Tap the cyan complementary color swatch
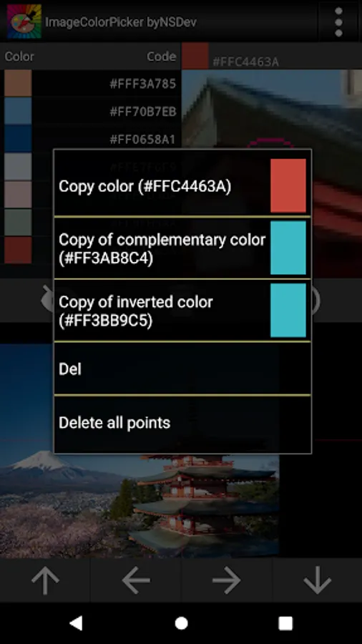Image resolution: width=362 pixels, height=644 pixels. tap(288, 248)
